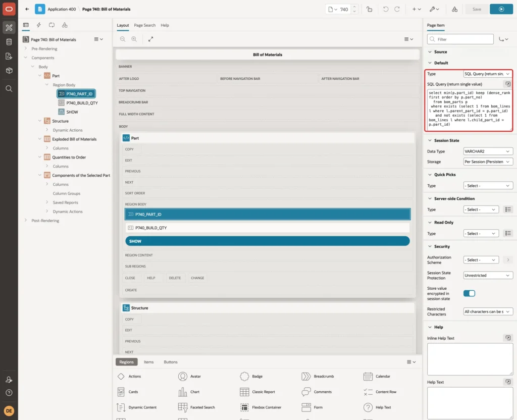Click inside the Help Text textarea
Image resolution: width=517 pixels, height=420 pixels.
point(470,403)
